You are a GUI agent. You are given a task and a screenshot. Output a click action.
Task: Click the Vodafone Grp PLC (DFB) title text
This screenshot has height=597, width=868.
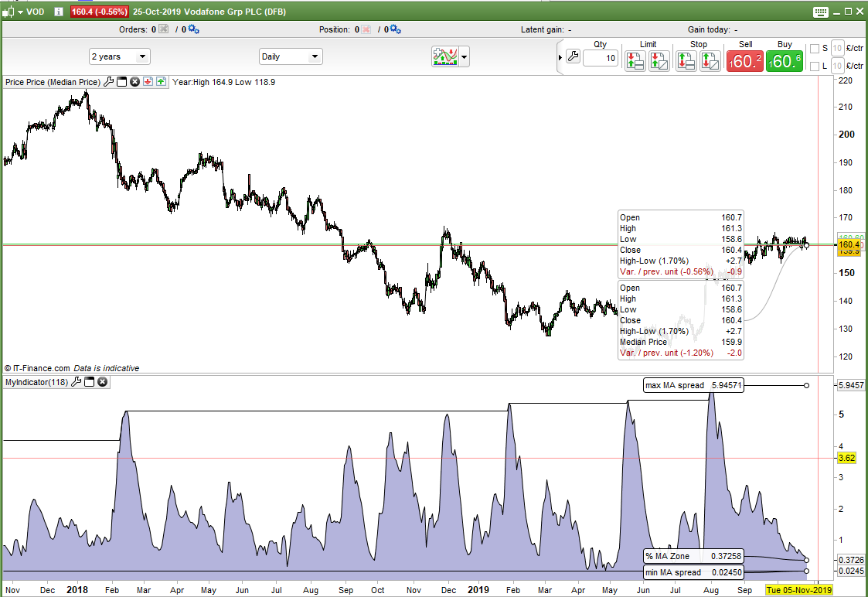235,12
